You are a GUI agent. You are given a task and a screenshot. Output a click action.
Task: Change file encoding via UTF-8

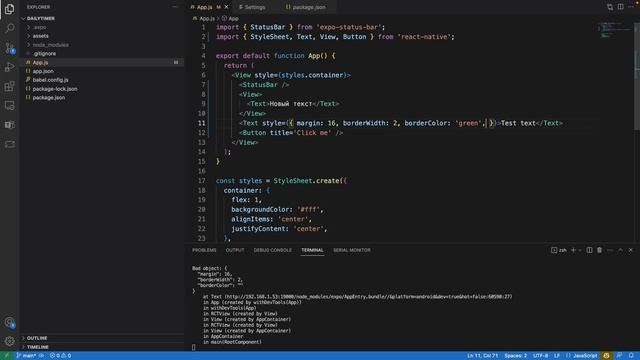click(x=540, y=356)
